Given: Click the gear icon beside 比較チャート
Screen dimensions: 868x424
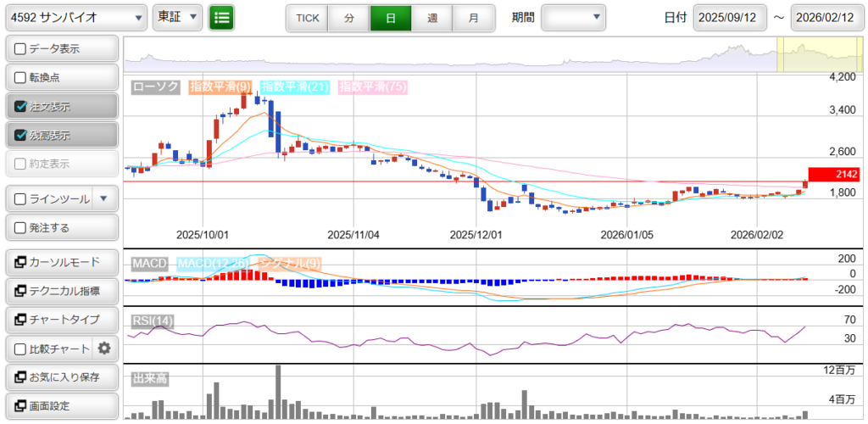Looking at the screenshot, I should point(104,349).
